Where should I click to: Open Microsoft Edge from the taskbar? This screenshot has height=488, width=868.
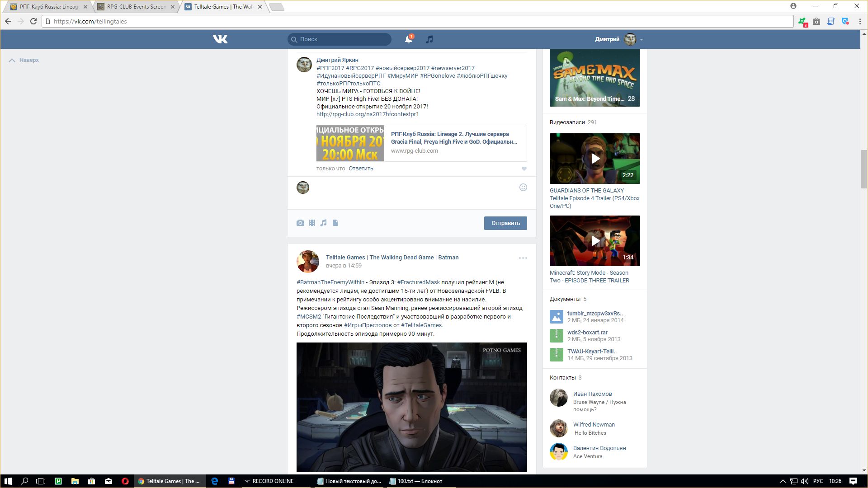click(x=215, y=481)
